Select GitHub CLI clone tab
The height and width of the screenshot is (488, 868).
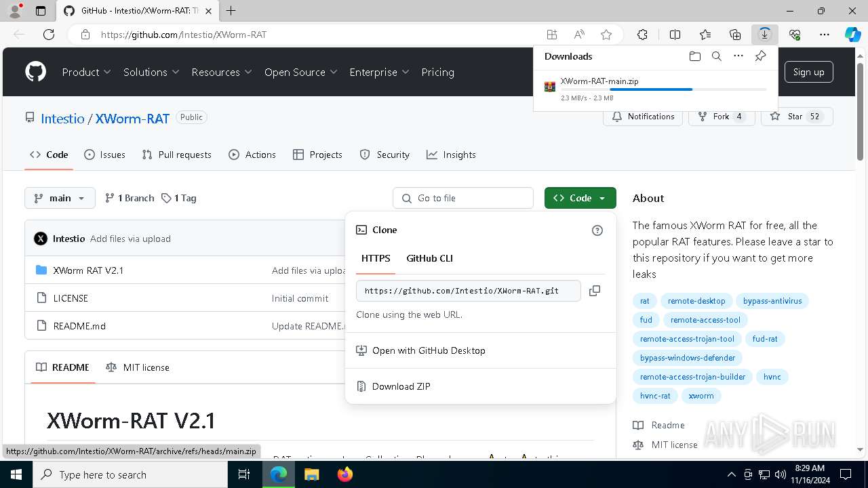tap(429, 258)
